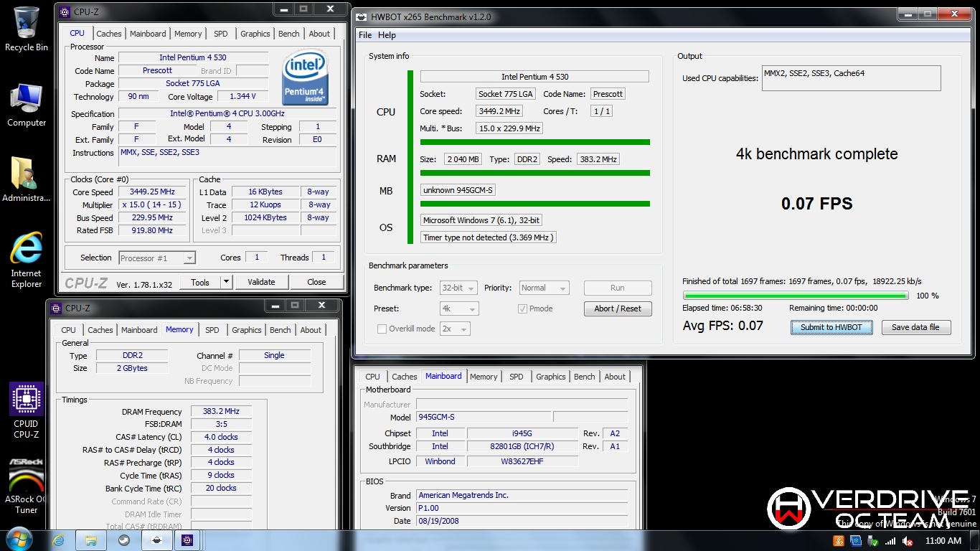Switch to the HWBOT x265 taskbar button

coord(156,540)
